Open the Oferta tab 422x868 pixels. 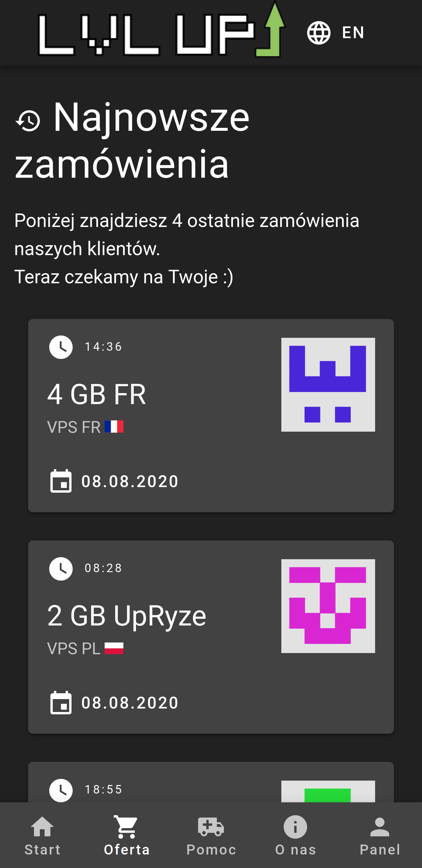click(x=127, y=835)
